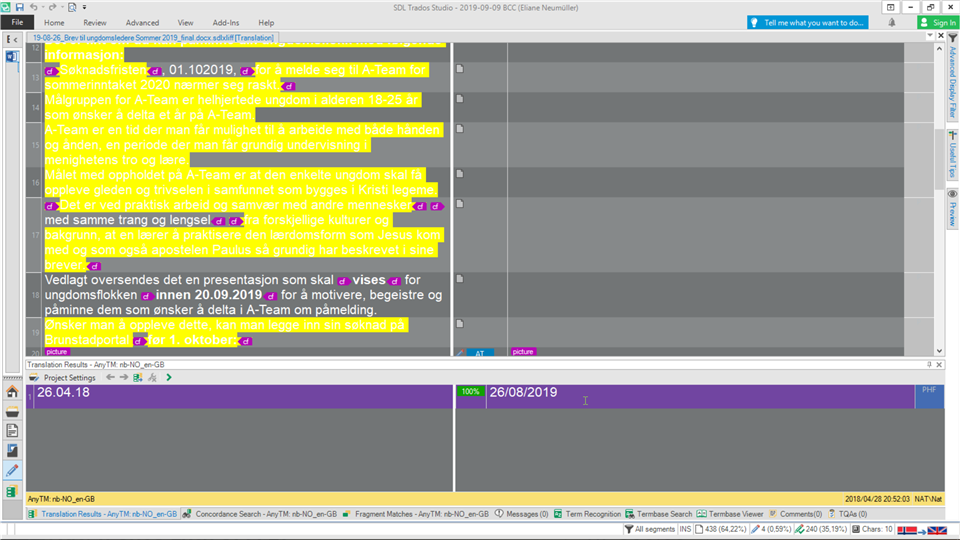
Task: Open notifications bell icon
Action: pyautogui.click(x=891, y=23)
